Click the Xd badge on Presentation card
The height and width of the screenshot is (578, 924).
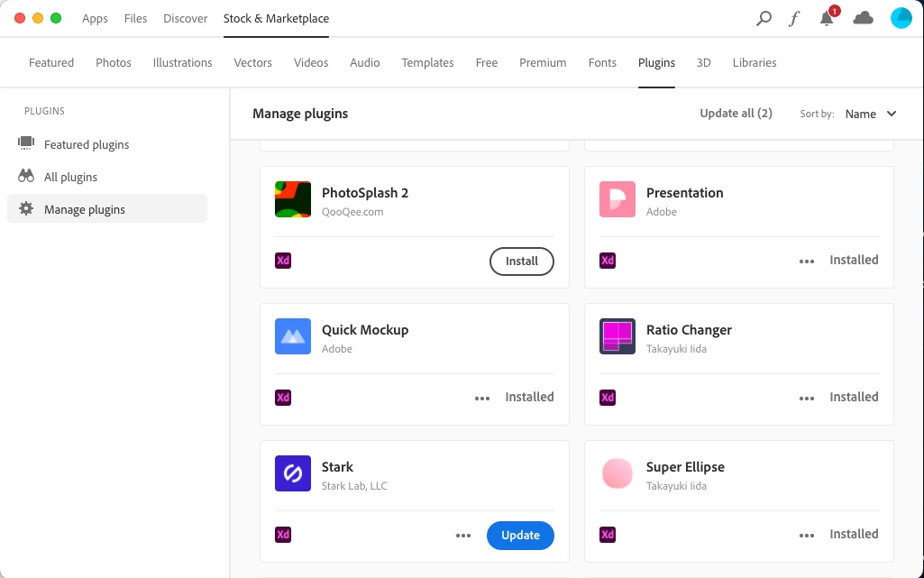pyautogui.click(x=608, y=261)
